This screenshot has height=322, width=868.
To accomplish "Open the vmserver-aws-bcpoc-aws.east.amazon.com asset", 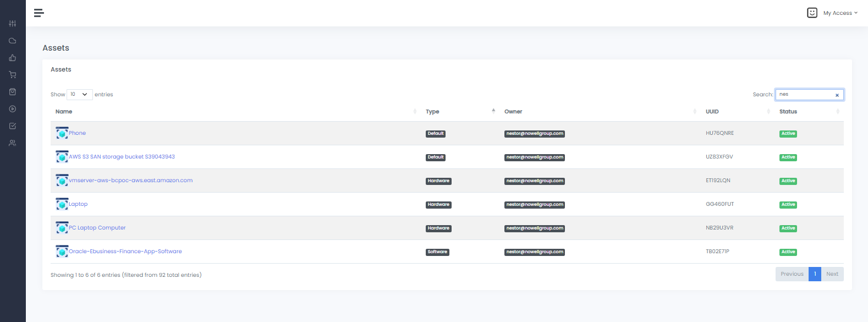I will [130, 181].
